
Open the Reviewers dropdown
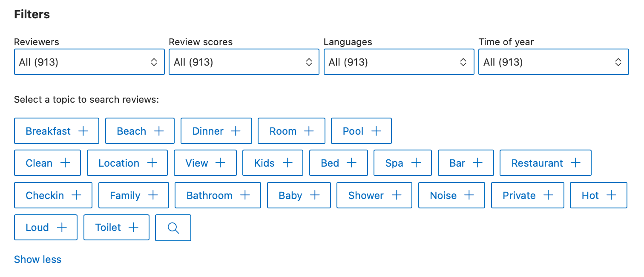tap(89, 62)
